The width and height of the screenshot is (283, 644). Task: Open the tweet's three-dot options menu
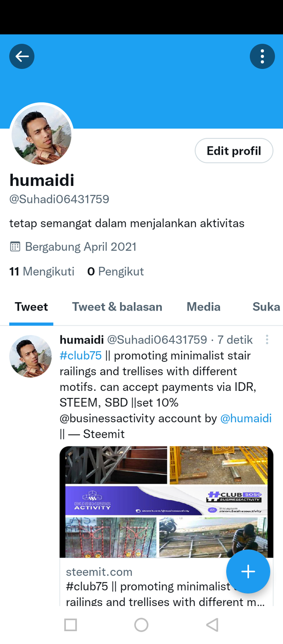pos(267,340)
